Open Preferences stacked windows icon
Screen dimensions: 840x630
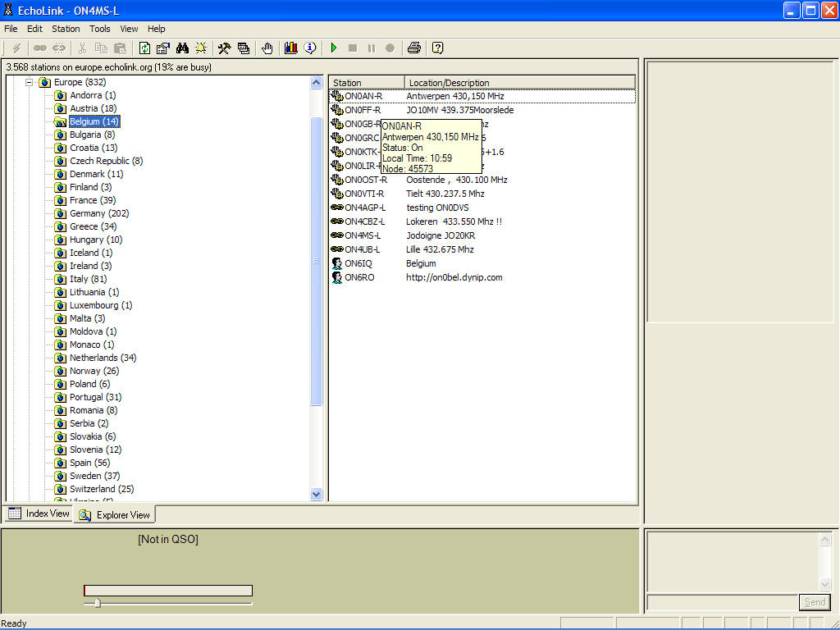click(x=243, y=48)
